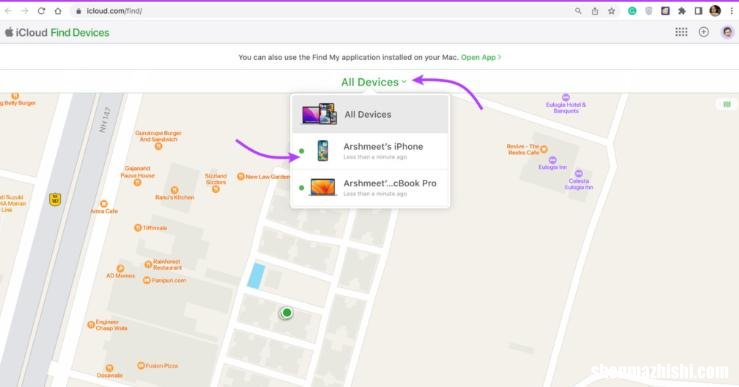
Task: Click the blue highlighted building on the map
Action: click(256, 276)
